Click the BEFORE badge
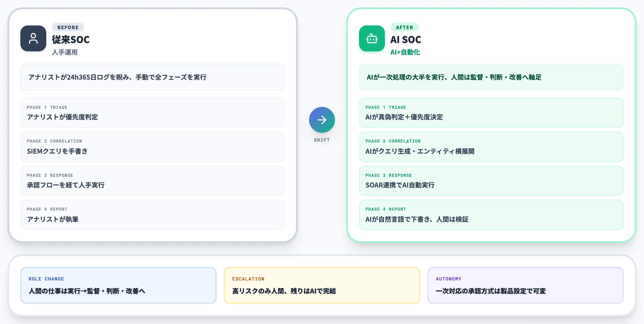 tap(68, 27)
